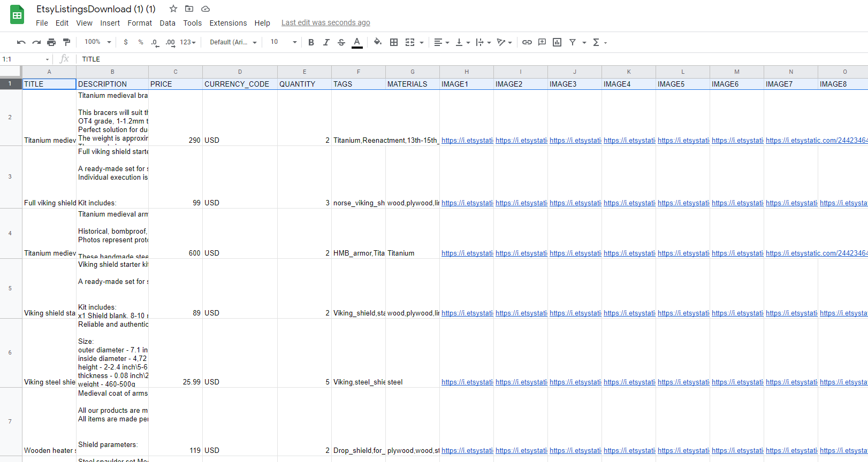Select the DESCRIPTION header cell

click(112, 84)
